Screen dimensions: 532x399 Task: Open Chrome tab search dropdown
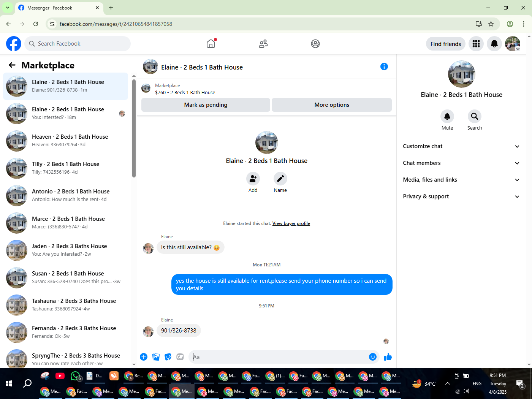point(7,8)
